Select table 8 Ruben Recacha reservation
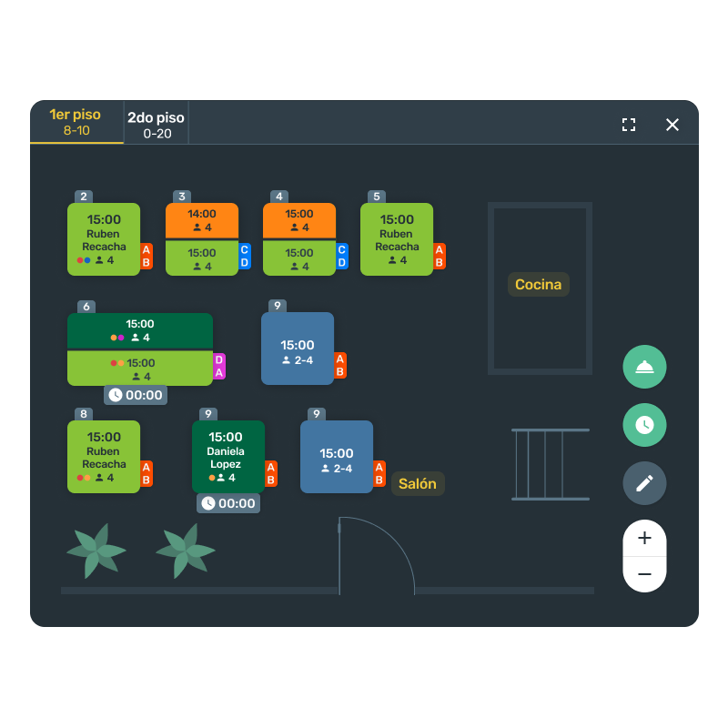This screenshot has height=728, width=728. (x=104, y=457)
